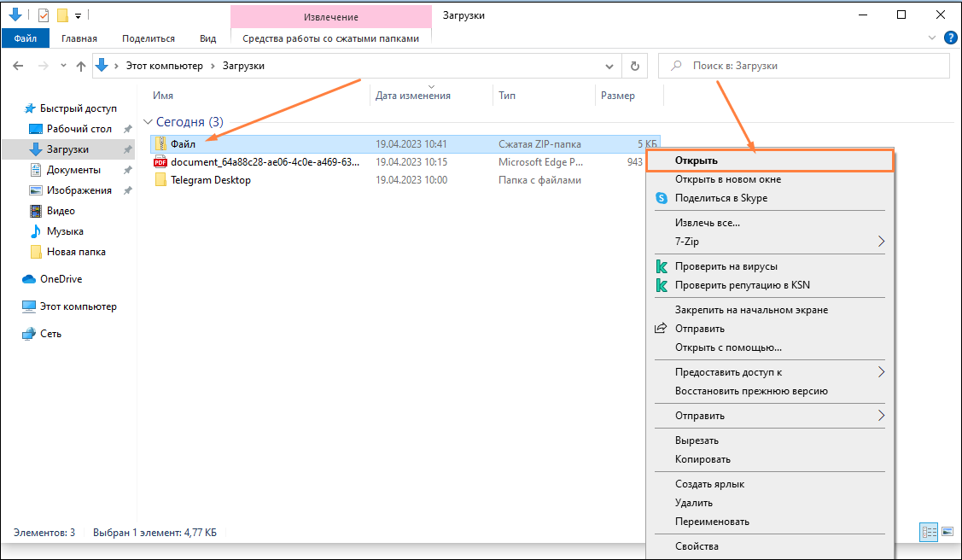The image size is (962, 560).
Task: Open the Вид ribbon tab
Action: pos(207,38)
